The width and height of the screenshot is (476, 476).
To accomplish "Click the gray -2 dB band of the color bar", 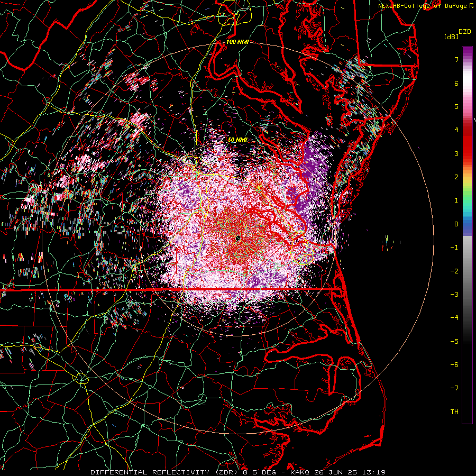I will (467, 271).
